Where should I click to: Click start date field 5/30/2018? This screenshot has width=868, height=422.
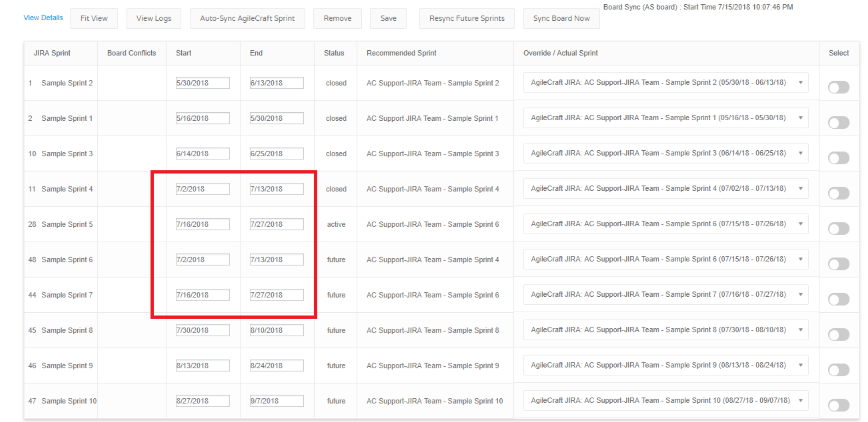tap(203, 83)
